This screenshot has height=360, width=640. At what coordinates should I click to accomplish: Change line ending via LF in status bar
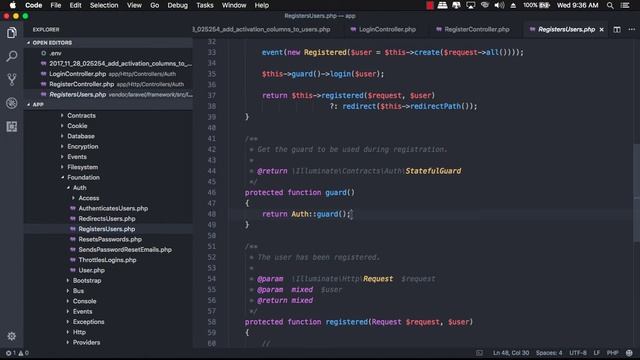click(x=597, y=353)
